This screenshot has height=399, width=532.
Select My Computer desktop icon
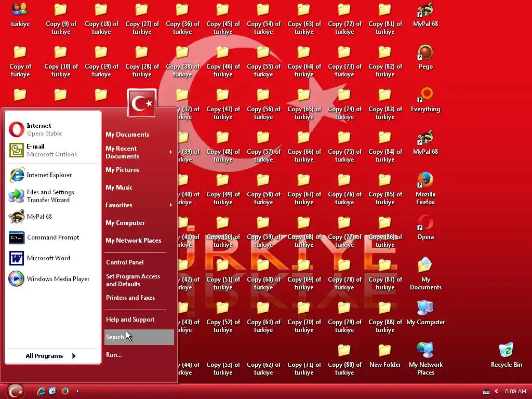[425, 313]
